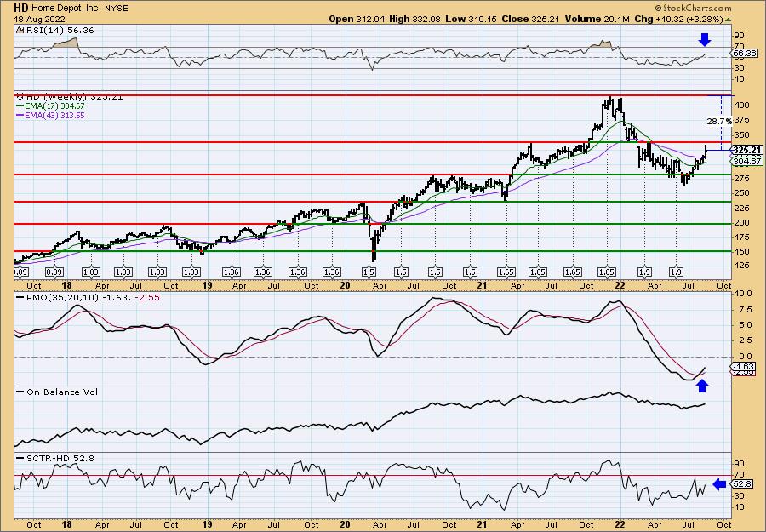Select the 150 price axis label
The width and height of the screenshot is (766, 532).
[741, 252]
